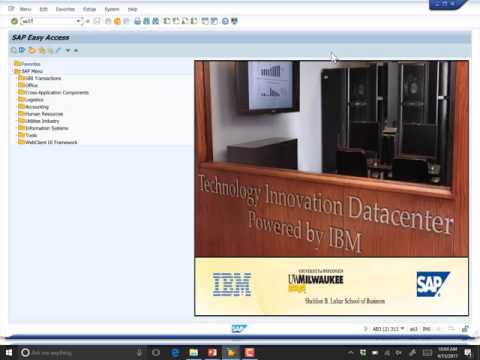The width and height of the screenshot is (480, 360).
Task: Open the System menu
Action: click(x=112, y=9)
